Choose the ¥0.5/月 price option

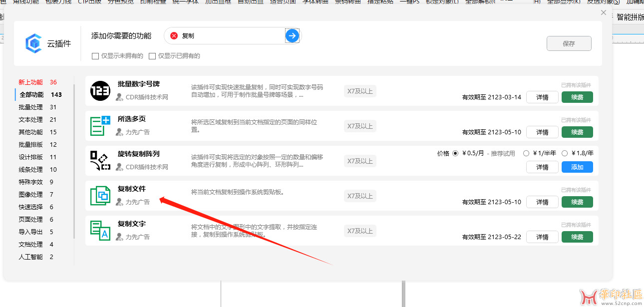point(455,153)
